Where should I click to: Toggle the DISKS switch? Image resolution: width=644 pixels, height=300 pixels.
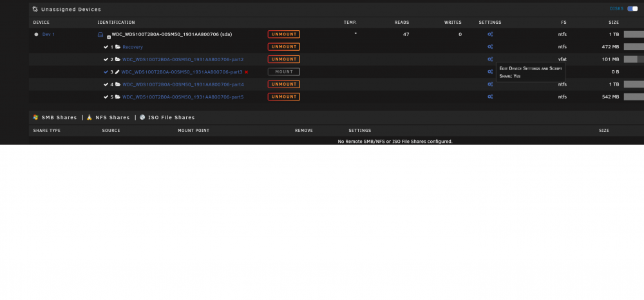pos(632,8)
